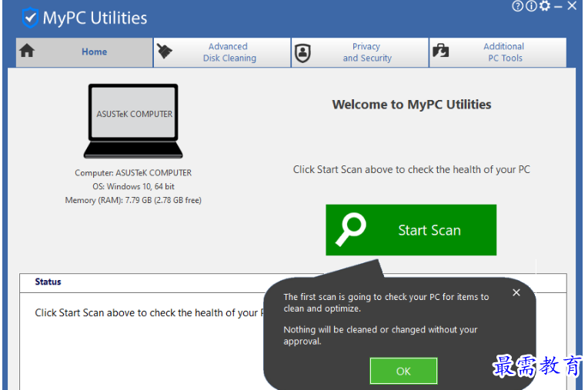
Task: Open the help question mark icon
Action: click(x=517, y=6)
